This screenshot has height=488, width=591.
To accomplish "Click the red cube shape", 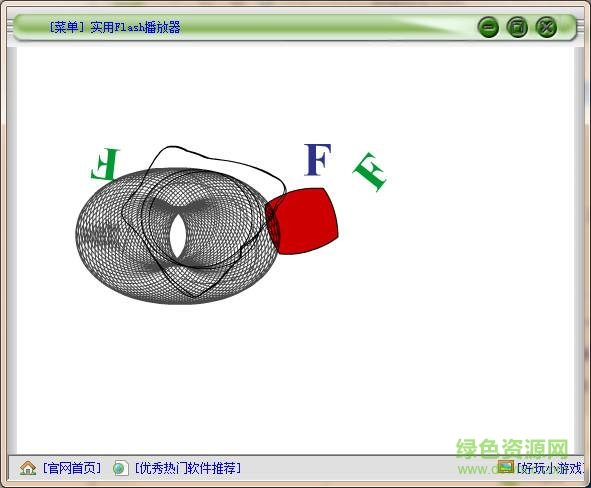I will (302, 221).
